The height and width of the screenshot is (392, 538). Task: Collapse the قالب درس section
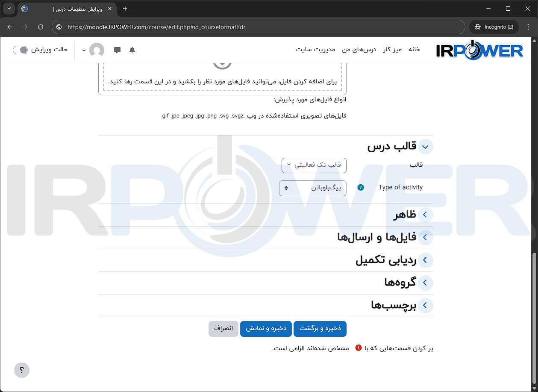pyautogui.click(x=425, y=147)
